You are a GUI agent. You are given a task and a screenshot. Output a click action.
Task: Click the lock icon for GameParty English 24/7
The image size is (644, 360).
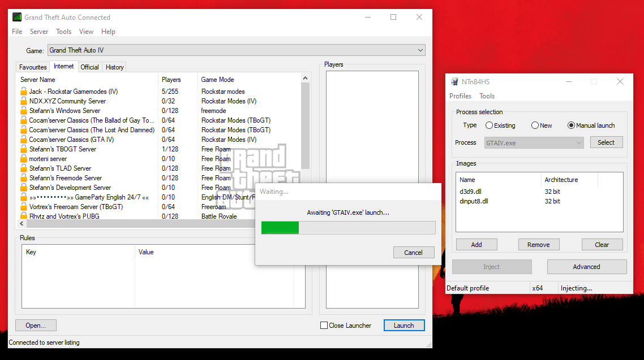(24, 197)
